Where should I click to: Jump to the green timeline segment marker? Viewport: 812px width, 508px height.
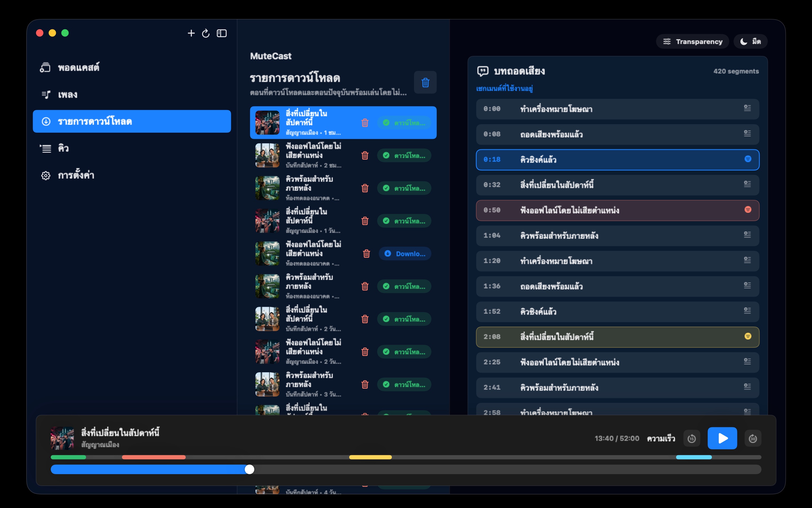point(69,457)
